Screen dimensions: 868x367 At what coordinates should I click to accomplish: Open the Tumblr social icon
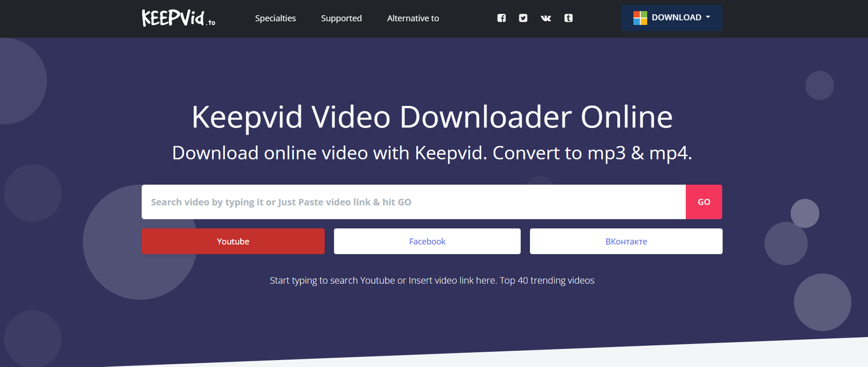tap(569, 18)
